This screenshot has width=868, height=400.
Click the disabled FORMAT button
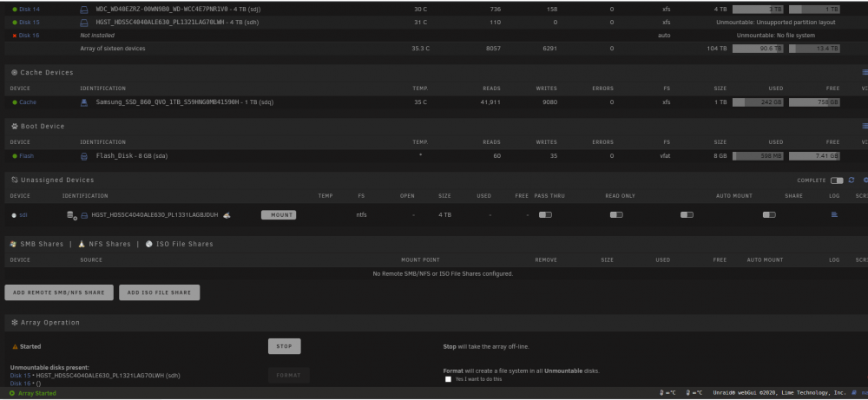[288, 375]
